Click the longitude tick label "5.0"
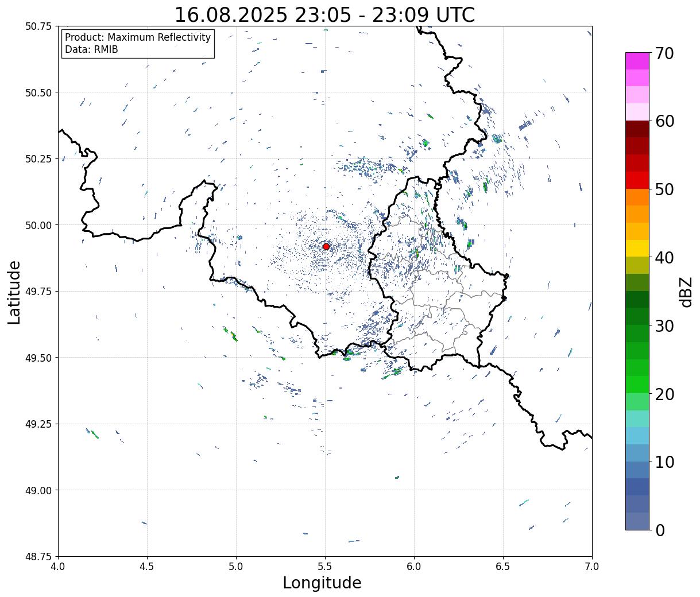 coord(236,567)
